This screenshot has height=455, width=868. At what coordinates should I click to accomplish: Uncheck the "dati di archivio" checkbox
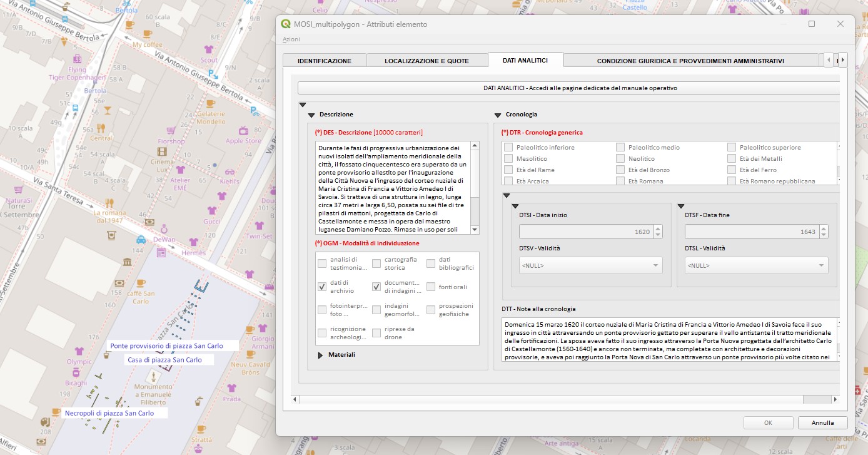[x=322, y=287]
